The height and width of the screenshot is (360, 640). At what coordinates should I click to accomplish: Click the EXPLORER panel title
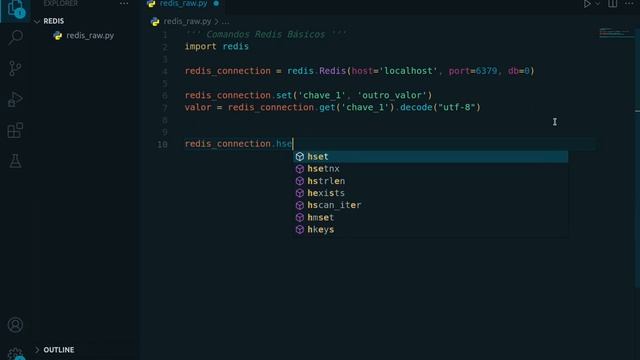(60, 4)
